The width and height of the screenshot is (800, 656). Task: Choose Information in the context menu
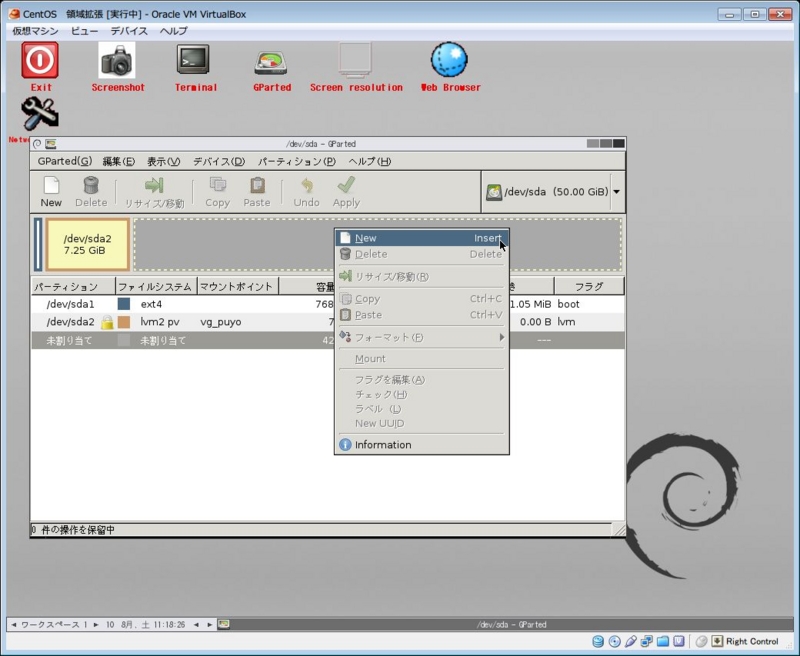421,445
